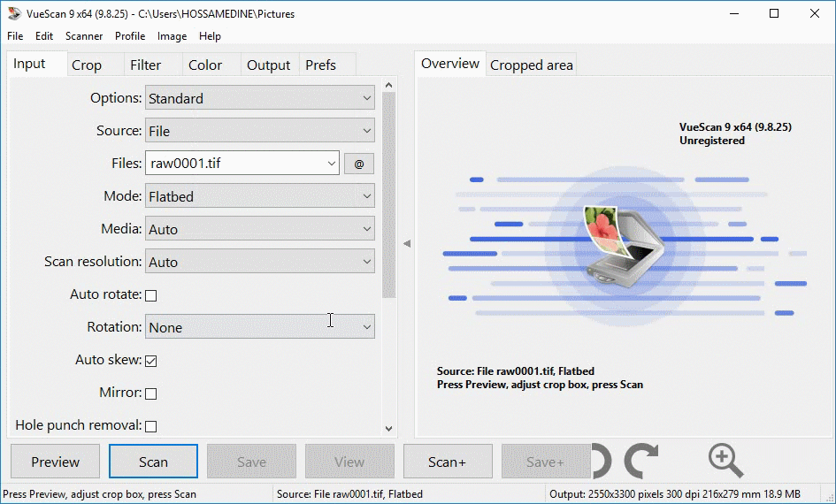Image resolution: width=836 pixels, height=504 pixels.
Task: Click the options panel vertical scrollbar thumb
Action: pos(388,195)
